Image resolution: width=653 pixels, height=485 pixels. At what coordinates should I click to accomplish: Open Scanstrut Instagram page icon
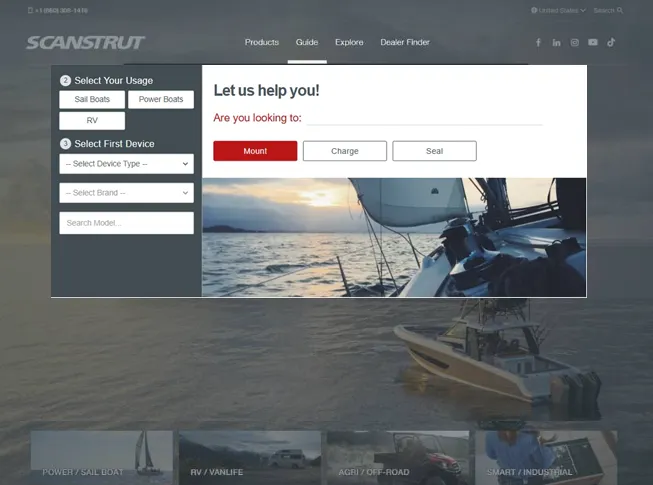pyautogui.click(x=575, y=43)
